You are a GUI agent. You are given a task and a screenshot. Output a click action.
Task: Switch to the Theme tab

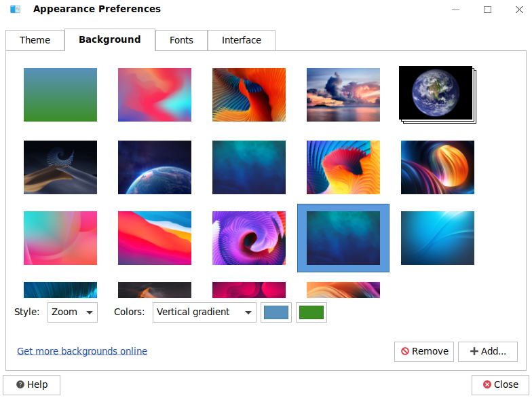pos(35,40)
